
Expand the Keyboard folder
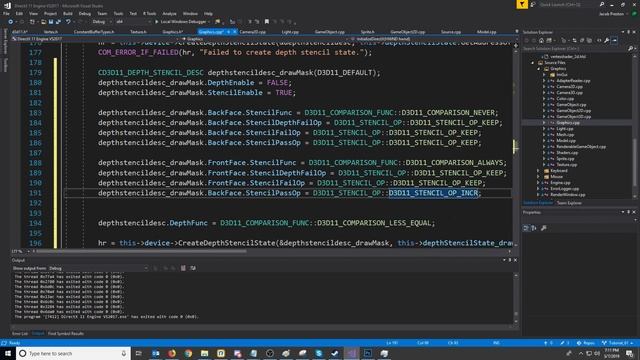click(538, 171)
